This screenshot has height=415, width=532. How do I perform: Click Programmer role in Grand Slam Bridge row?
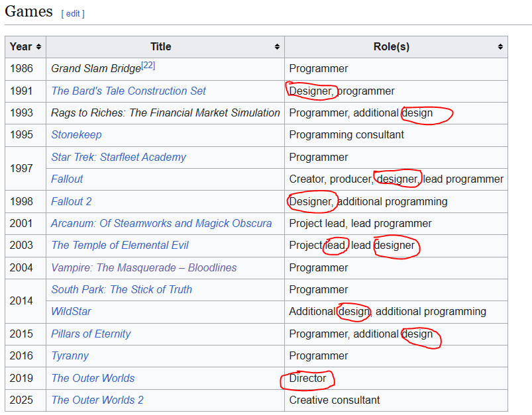[x=318, y=68]
